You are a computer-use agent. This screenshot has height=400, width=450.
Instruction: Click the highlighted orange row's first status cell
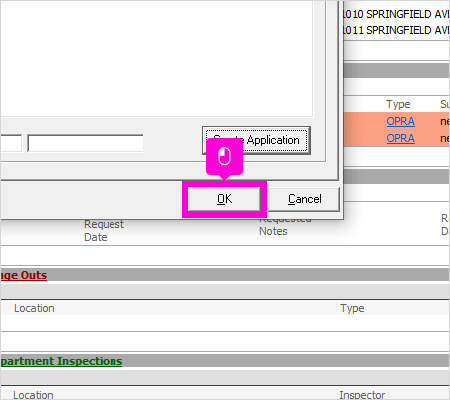point(445,121)
